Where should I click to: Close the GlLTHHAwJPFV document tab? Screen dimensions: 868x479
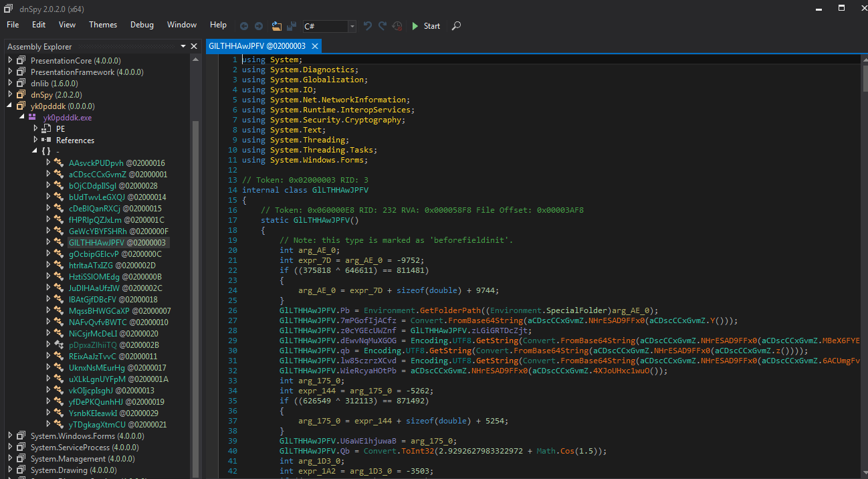314,46
